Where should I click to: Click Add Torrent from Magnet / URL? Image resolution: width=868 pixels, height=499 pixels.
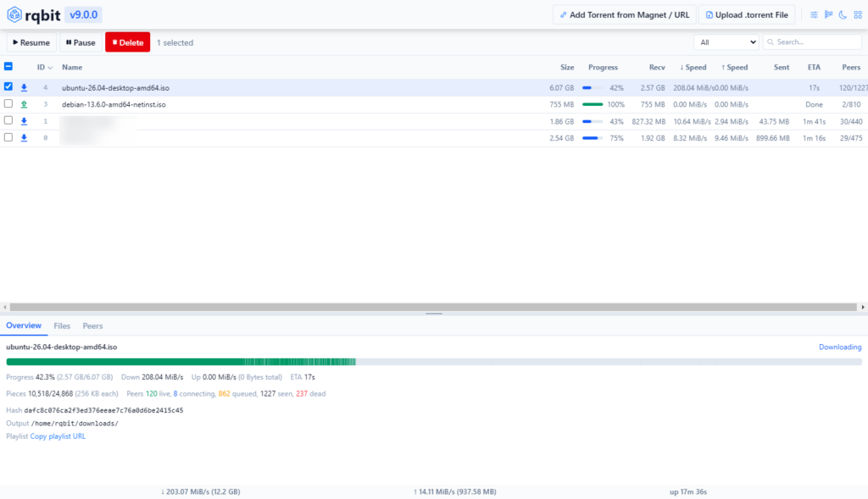tap(625, 15)
